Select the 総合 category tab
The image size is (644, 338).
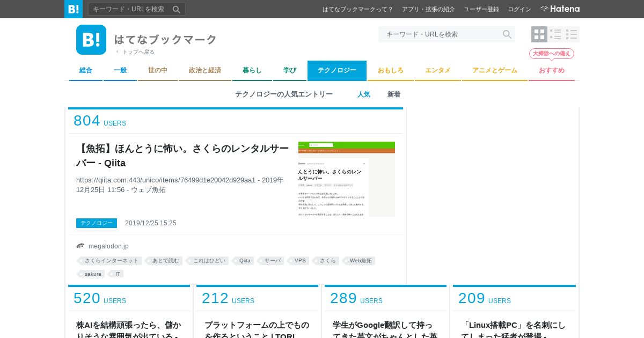(x=86, y=70)
